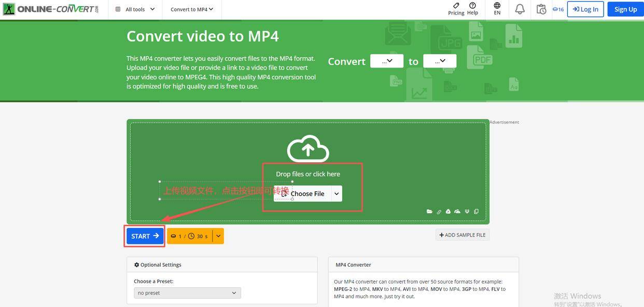Click ADD SAMPLE FILE button
644x307 pixels.
463,235
